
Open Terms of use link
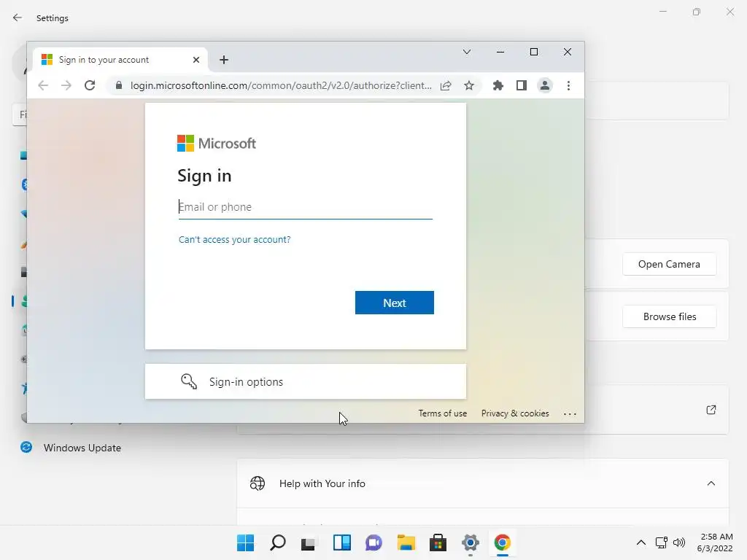(443, 413)
